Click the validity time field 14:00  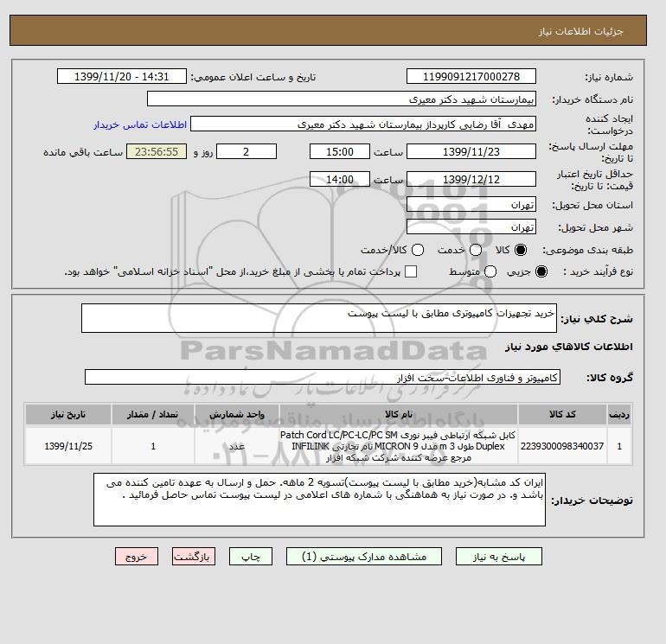point(340,179)
